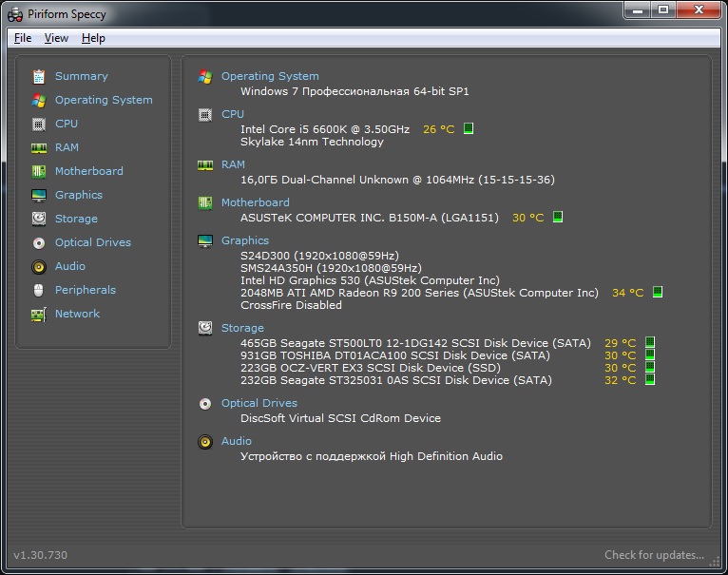
Task: Click the DiscSoft Virtual SCSI CdRom Device text
Action: [x=340, y=418]
